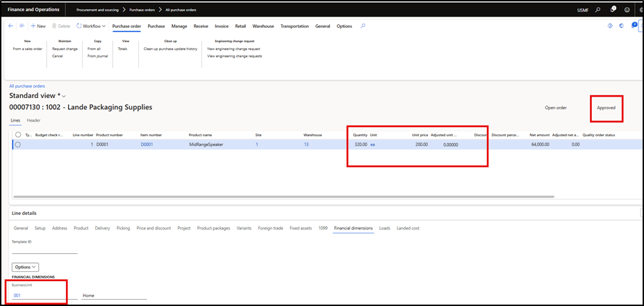Open the notifications bell icon
644x306 pixels.
pyautogui.click(x=613, y=10)
